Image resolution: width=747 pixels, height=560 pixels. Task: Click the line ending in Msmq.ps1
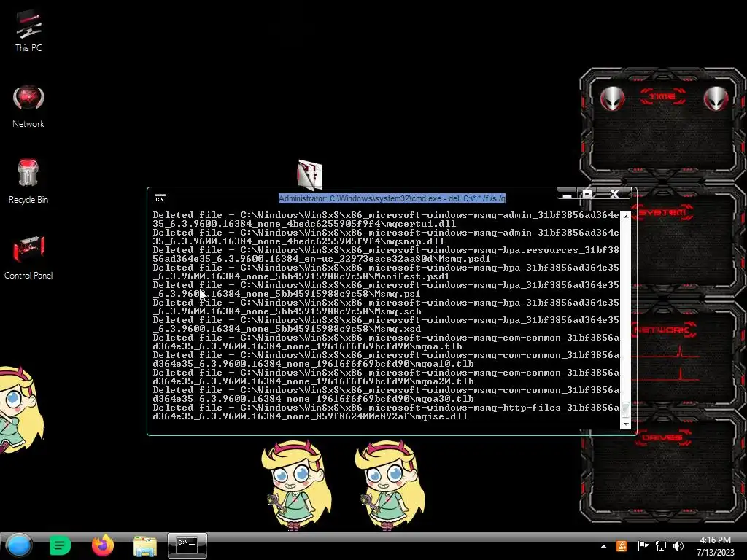386,289
